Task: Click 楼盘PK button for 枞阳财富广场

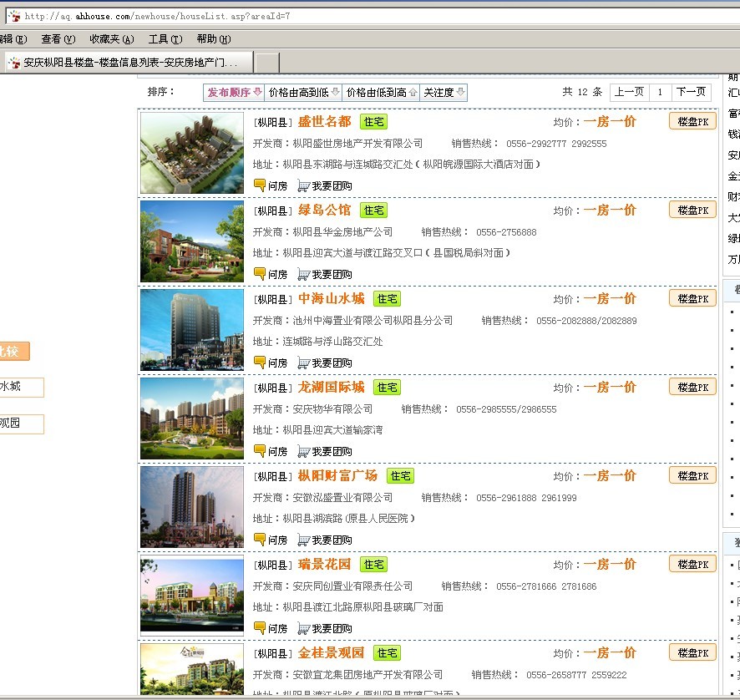Action: (x=692, y=475)
